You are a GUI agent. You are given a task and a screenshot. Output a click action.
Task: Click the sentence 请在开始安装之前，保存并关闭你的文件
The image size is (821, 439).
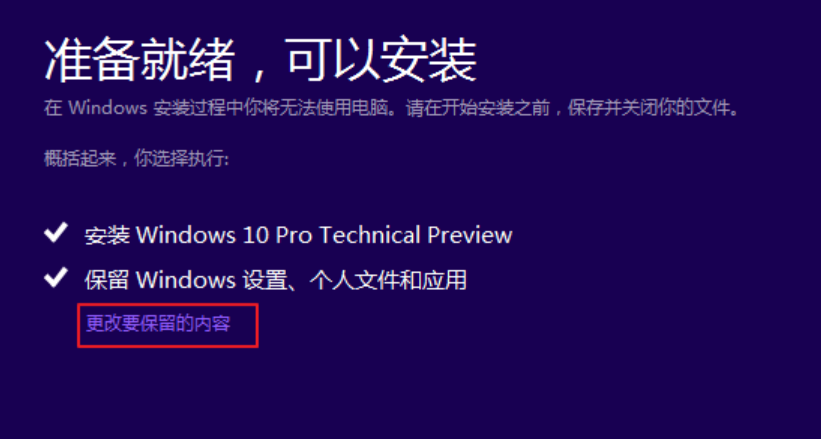(573, 108)
